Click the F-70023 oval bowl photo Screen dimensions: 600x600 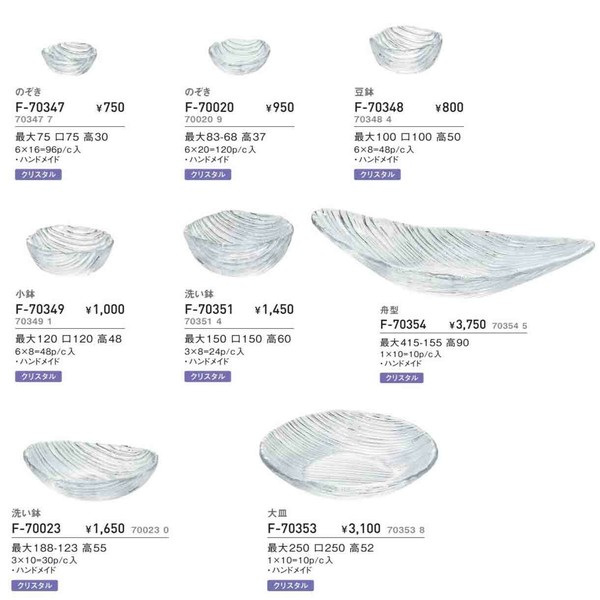91,470
